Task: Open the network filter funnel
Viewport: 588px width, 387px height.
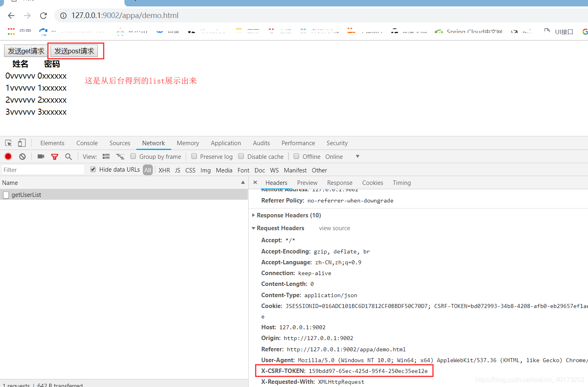Action: [55, 156]
